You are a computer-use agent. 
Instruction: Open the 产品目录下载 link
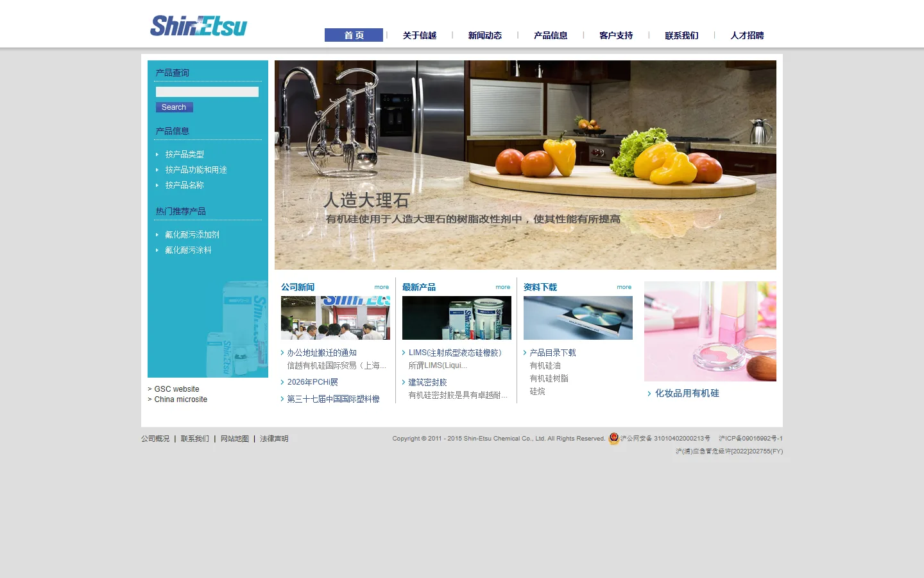click(553, 353)
